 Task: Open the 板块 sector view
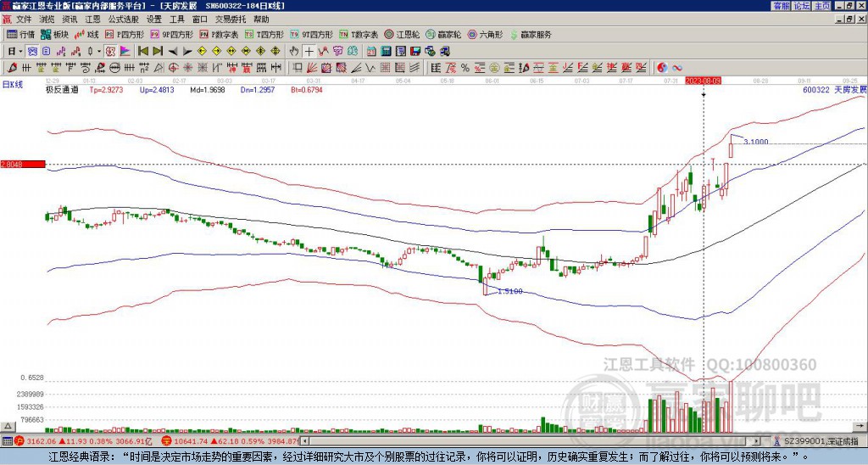click(x=55, y=34)
